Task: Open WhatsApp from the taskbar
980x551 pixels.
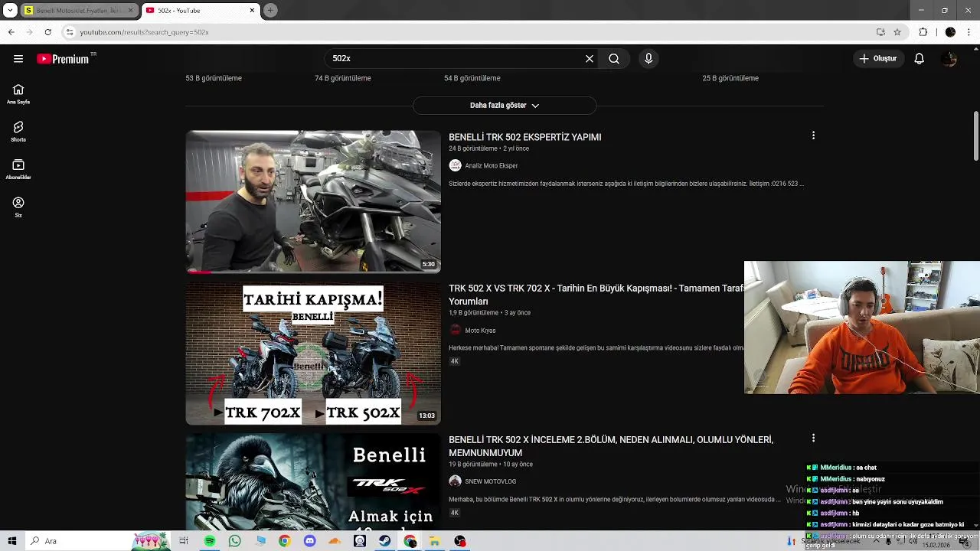Action: [235, 541]
